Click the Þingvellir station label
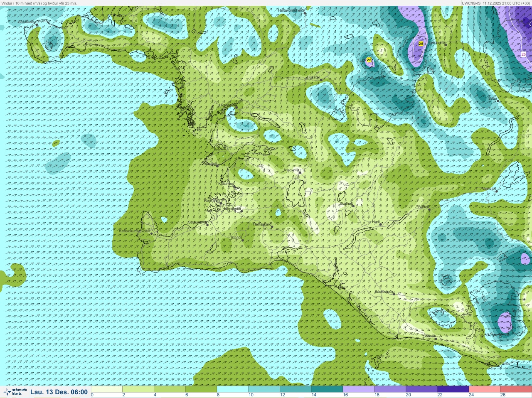This screenshot has width=532, height=398. pyautogui.click(x=291, y=170)
